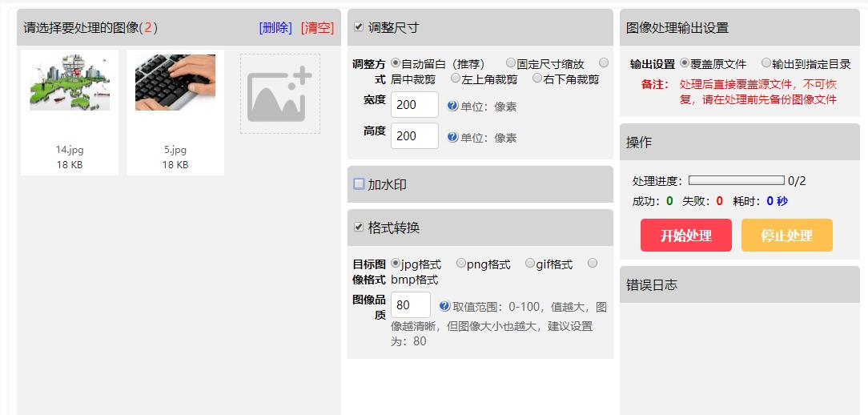The height and width of the screenshot is (415, 868).
Task: Click the red 清空 link
Action: 317,27
